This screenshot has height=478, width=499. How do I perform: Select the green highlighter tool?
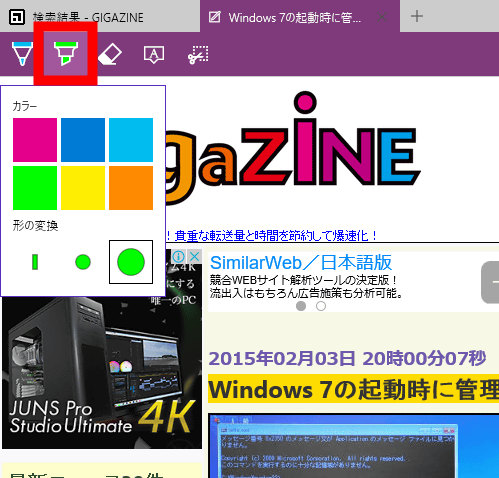pos(66,54)
